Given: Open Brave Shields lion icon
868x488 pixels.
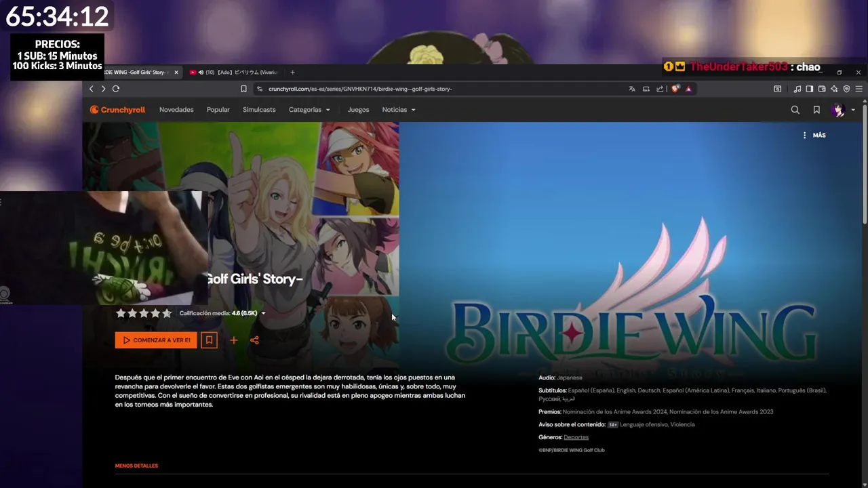Looking at the screenshot, I should (675, 89).
